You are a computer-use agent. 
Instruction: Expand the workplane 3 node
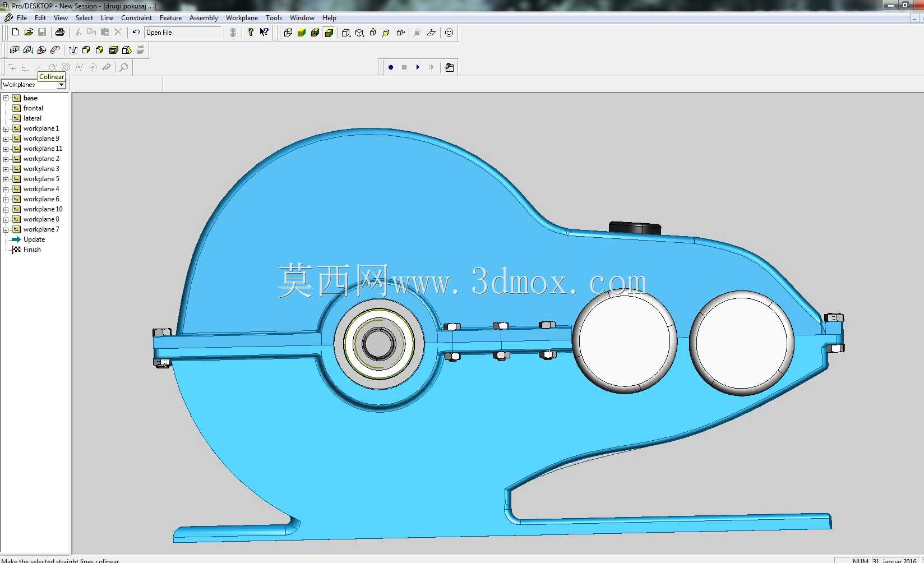6,169
